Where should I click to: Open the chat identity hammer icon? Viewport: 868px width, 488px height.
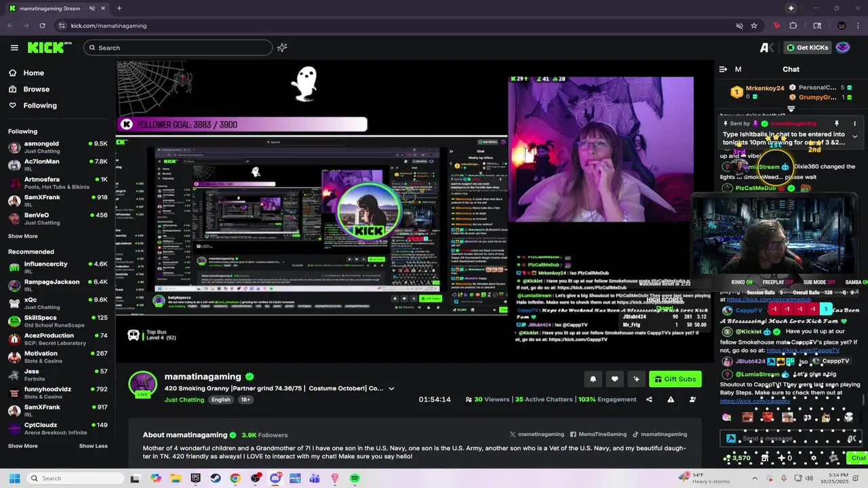click(x=730, y=439)
